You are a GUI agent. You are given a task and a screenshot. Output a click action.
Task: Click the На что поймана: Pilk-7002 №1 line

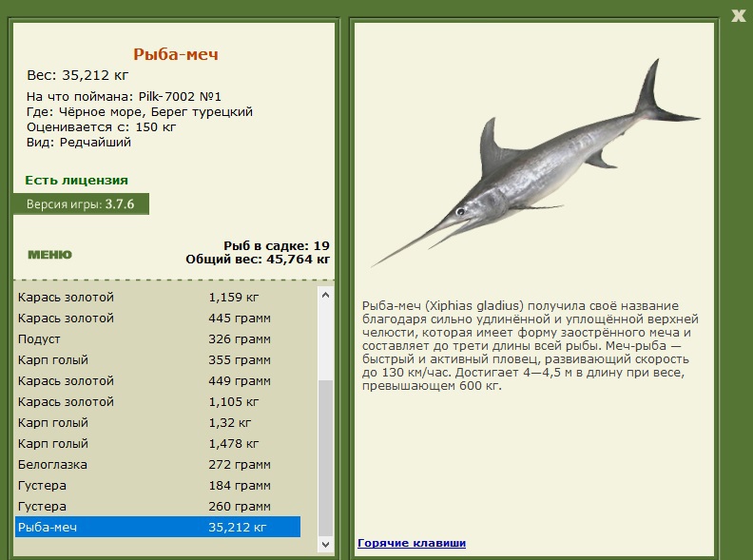(124, 97)
